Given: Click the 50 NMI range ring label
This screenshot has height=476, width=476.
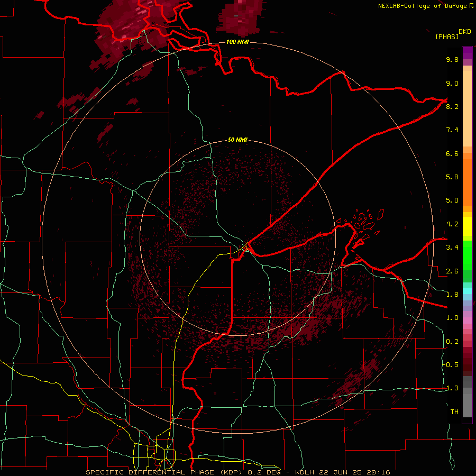Looking at the screenshot, I should click(237, 140).
